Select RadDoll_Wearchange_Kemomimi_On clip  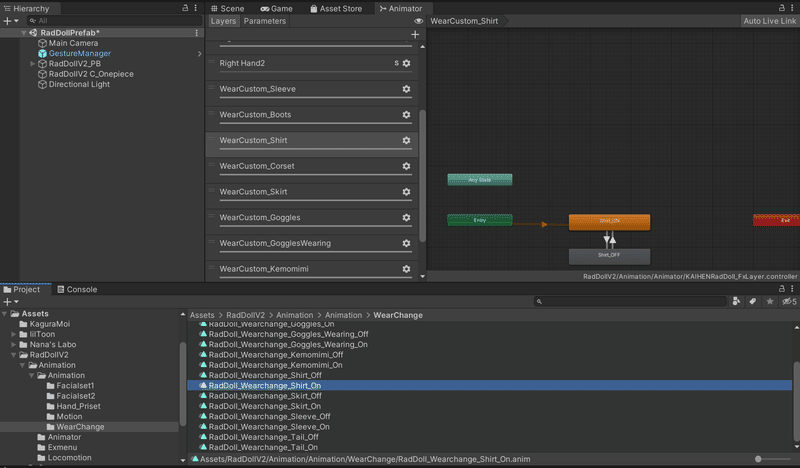(x=275, y=365)
